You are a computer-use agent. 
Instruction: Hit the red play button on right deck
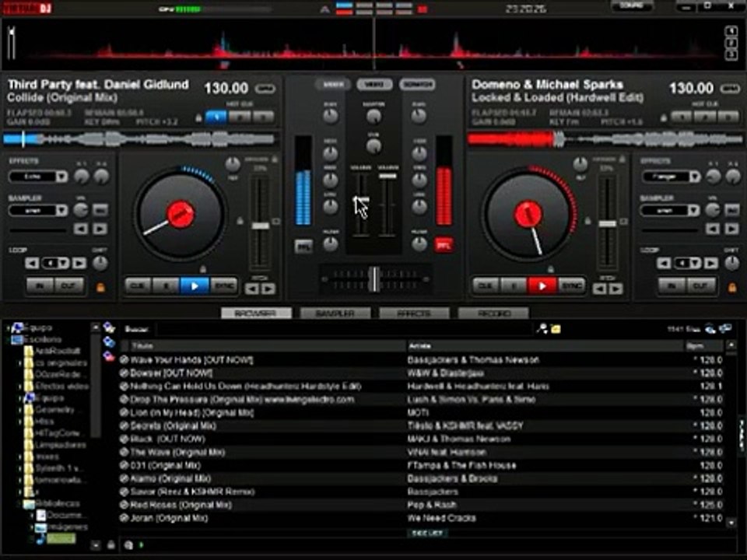point(542,286)
